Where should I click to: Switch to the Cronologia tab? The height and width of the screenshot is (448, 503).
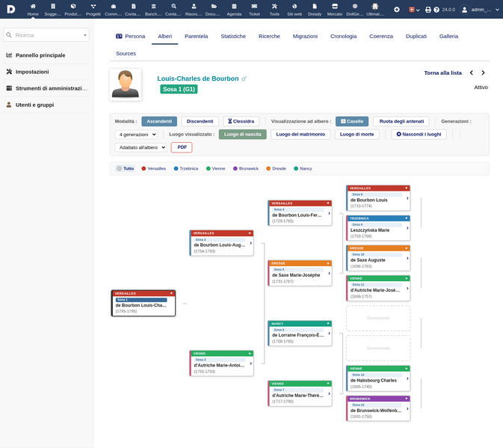click(x=344, y=36)
